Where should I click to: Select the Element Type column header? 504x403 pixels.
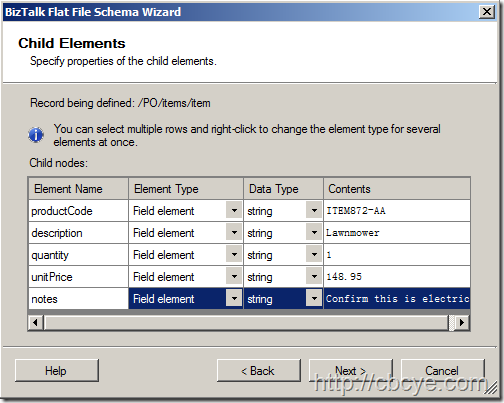(x=186, y=189)
